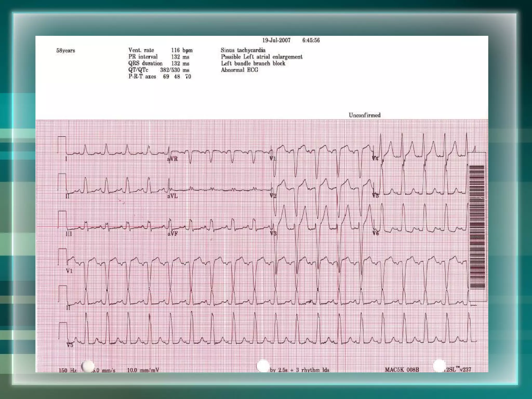This screenshot has width=532, height=399.
Task: Click the aVR lead label
Action: point(172,159)
